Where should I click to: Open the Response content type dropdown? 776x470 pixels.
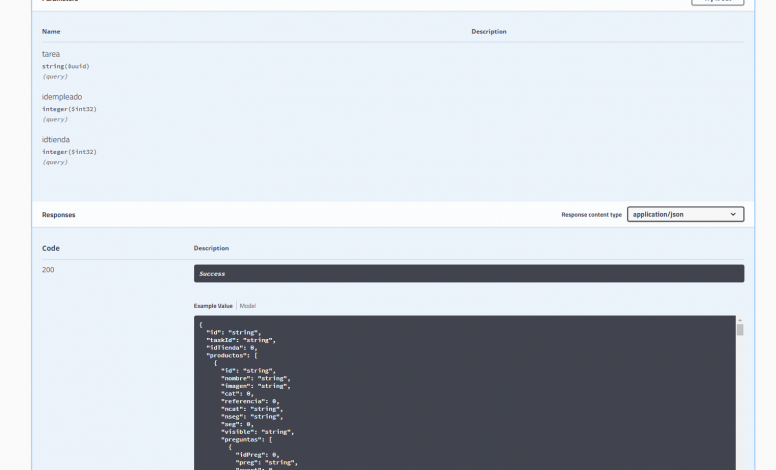click(x=685, y=214)
